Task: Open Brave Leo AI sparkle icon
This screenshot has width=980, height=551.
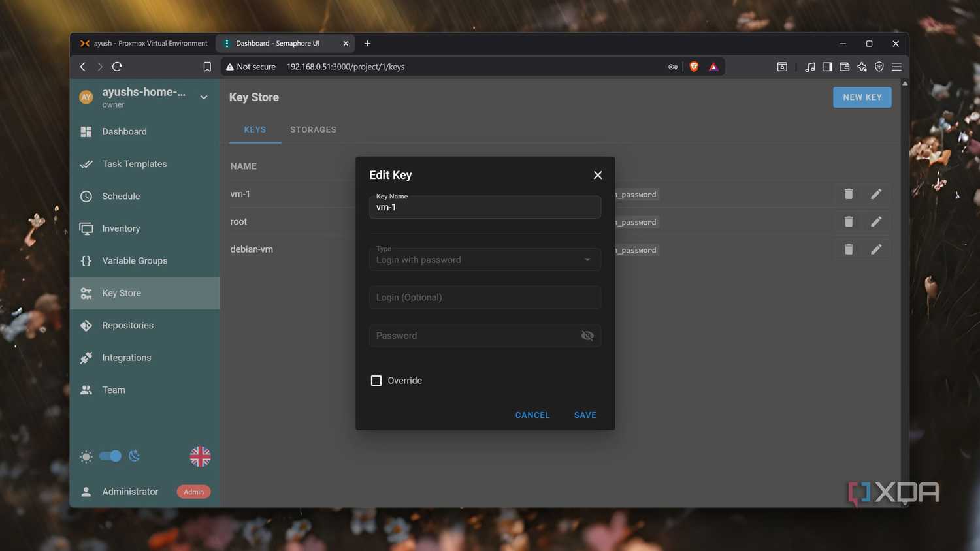Action: (x=862, y=67)
